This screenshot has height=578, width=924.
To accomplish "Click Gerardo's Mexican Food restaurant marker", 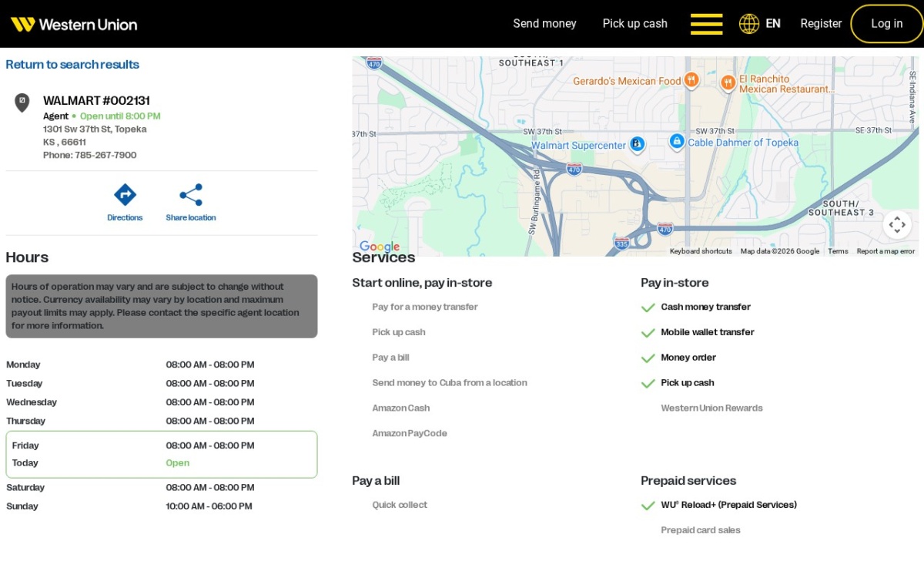I will pos(691,79).
